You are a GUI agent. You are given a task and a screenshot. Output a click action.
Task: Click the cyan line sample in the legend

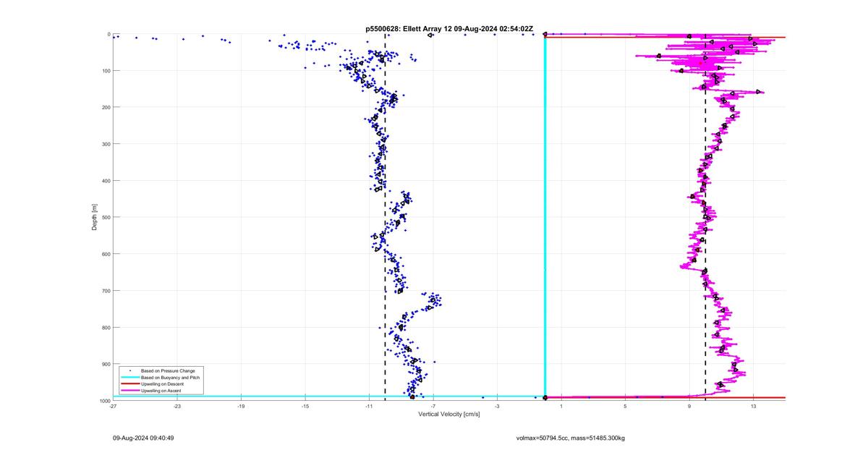[x=129, y=378]
